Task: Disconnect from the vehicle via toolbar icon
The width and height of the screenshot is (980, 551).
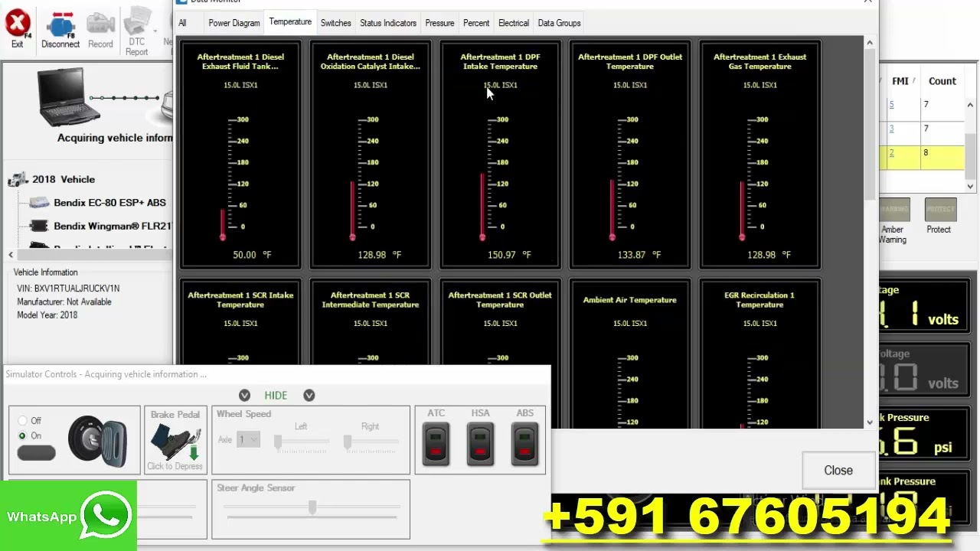Action: pos(60,24)
